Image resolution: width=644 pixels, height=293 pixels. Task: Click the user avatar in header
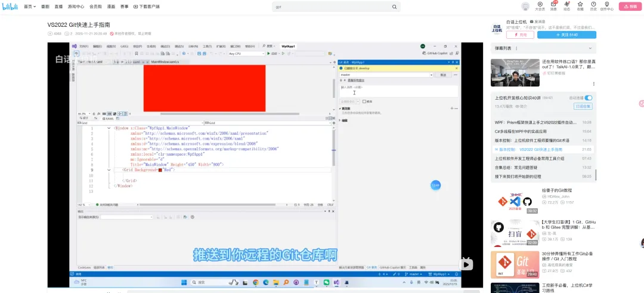tap(525, 7)
